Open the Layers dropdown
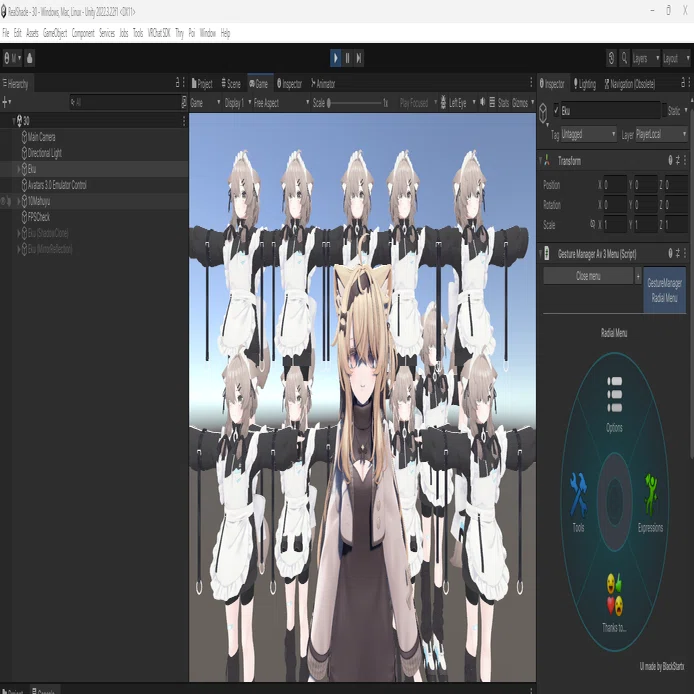 (x=646, y=58)
